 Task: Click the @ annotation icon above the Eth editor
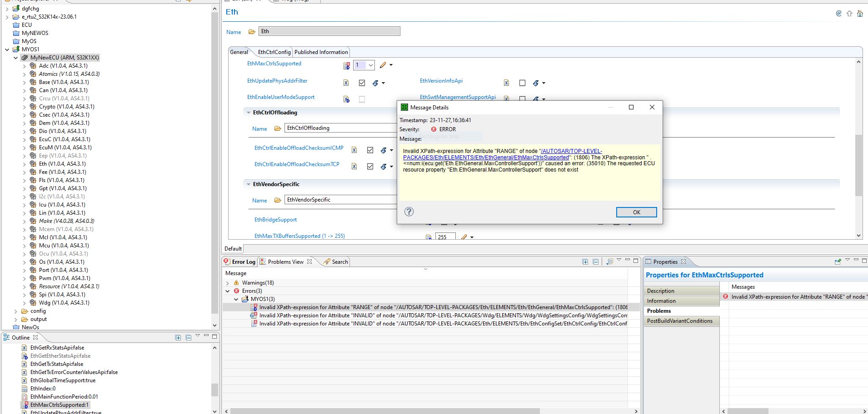click(x=838, y=13)
